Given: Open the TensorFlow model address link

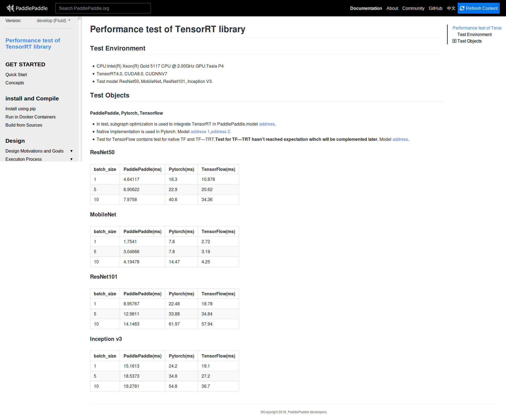Looking at the screenshot, I should tap(400, 139).
